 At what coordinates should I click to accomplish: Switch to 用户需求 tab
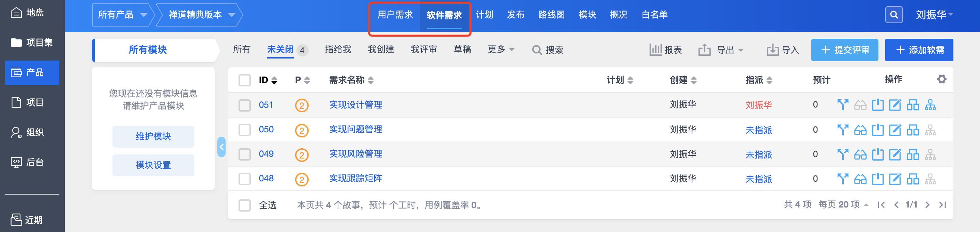pos(395,15)
